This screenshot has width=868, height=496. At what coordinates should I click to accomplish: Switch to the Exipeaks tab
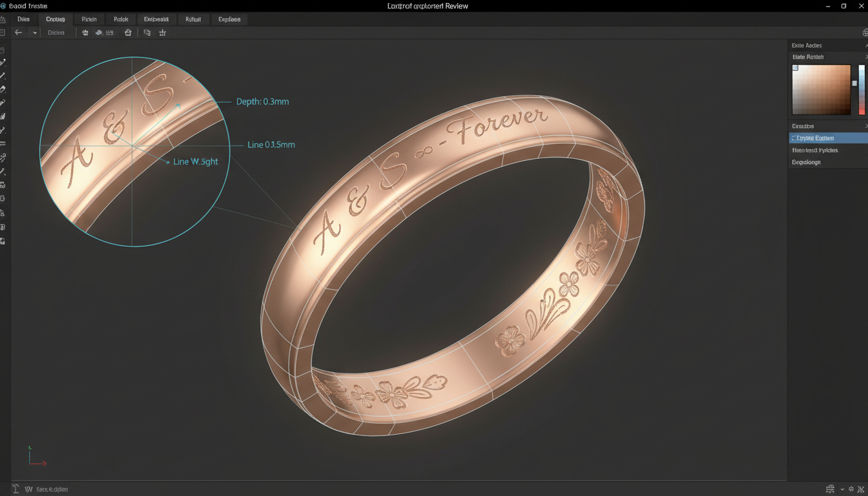[156, 19]
